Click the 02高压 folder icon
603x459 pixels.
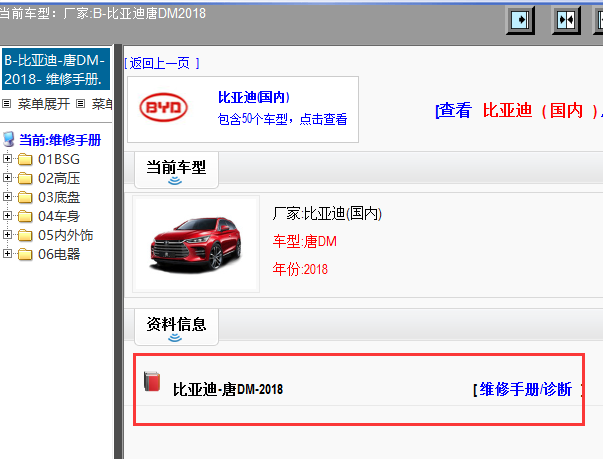coord(25,178)
